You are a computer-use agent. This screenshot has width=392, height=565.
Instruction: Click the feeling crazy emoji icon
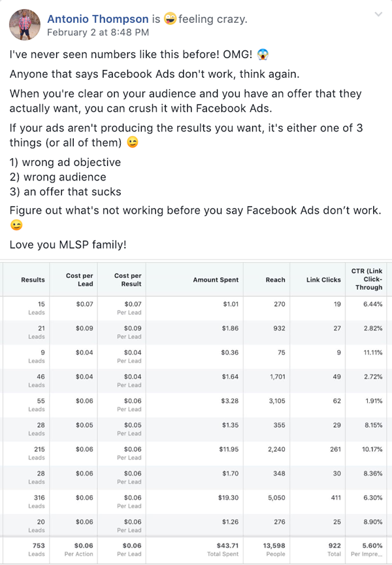click(171, 18)
